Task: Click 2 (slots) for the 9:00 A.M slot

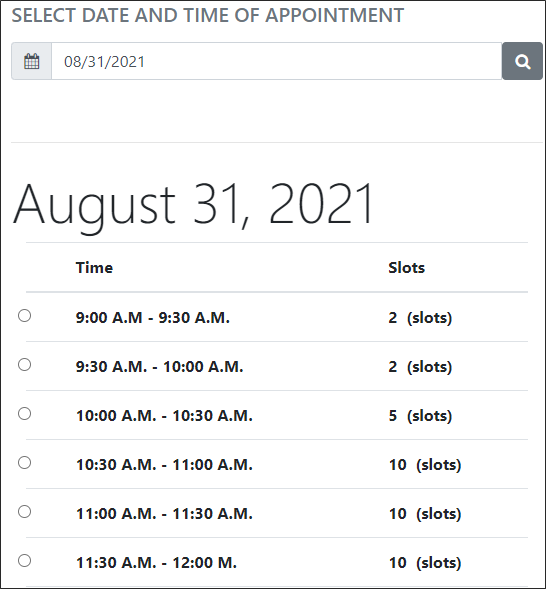Action: pos(420,318)
